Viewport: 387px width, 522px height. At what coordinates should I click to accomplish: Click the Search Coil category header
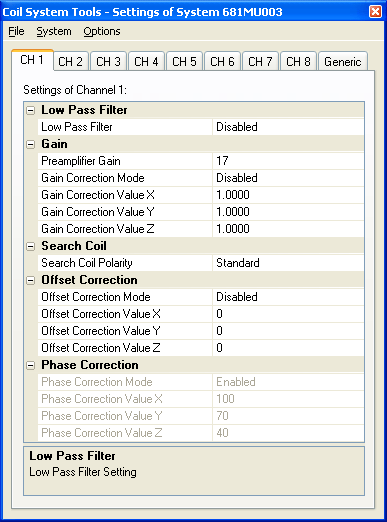point(74,246)
